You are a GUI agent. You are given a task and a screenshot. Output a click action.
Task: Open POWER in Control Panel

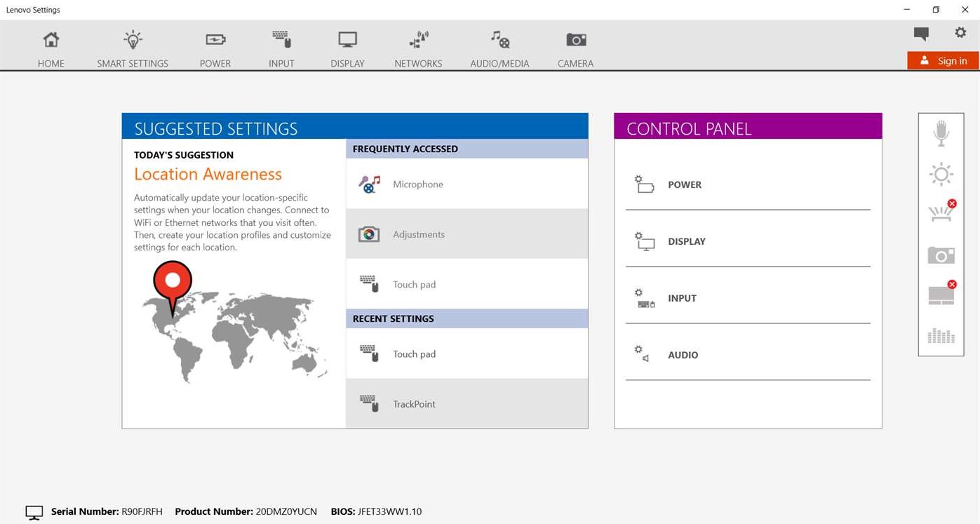(748, 184)
